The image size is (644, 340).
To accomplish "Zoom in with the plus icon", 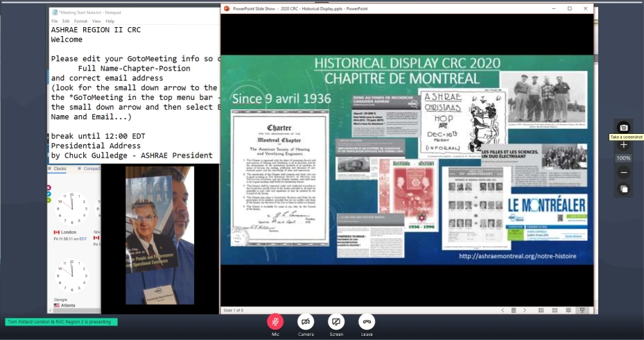I will (x=623, y=145).
